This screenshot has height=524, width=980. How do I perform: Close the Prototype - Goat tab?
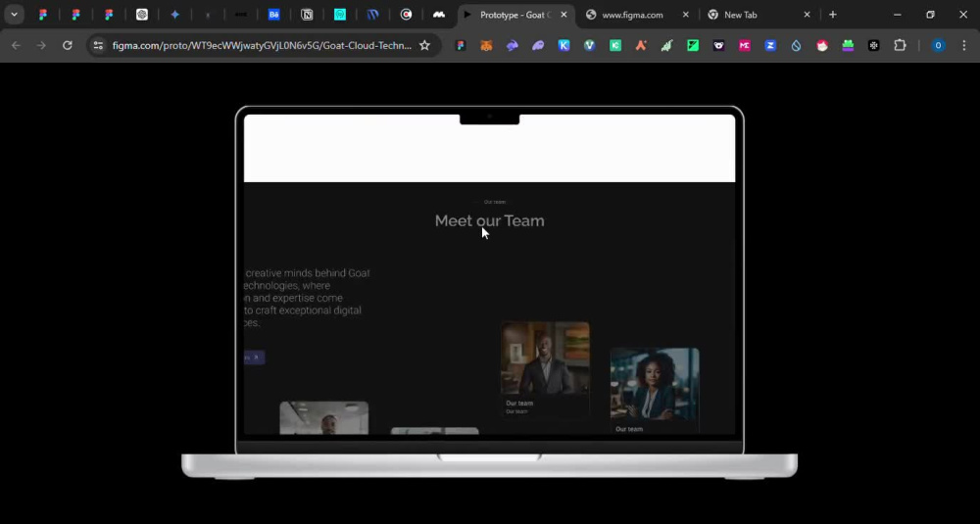pos(563,15)
